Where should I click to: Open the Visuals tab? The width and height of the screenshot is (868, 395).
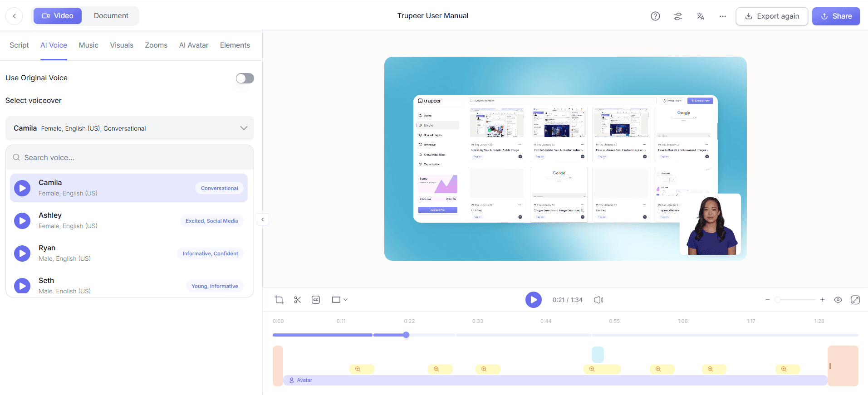point(122,45)
